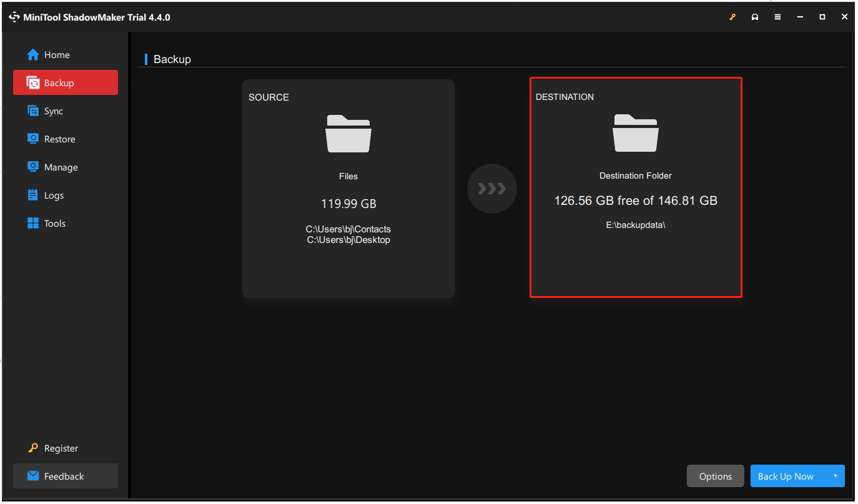858x504 pixels.
Task: Click the Backup page heading
Action: point(172,59)
